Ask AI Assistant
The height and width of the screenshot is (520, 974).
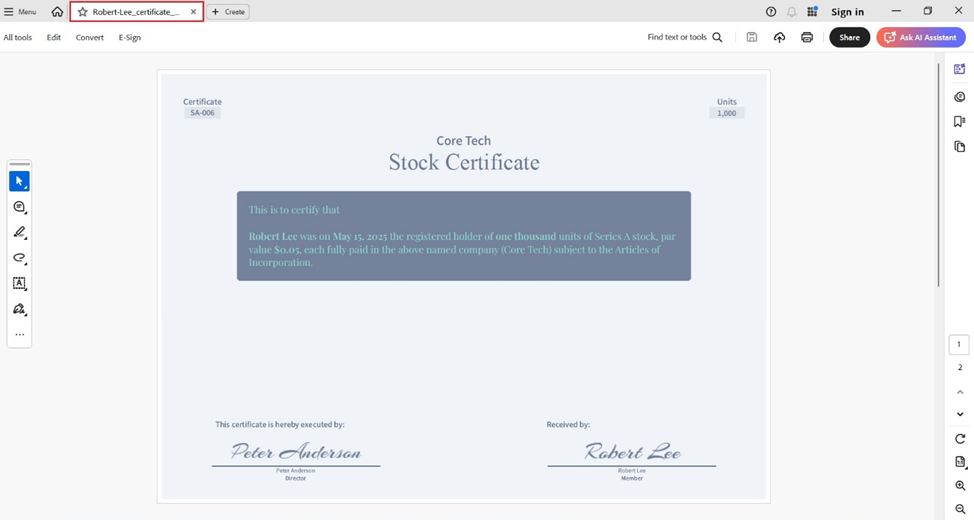(x=921, y=37)
